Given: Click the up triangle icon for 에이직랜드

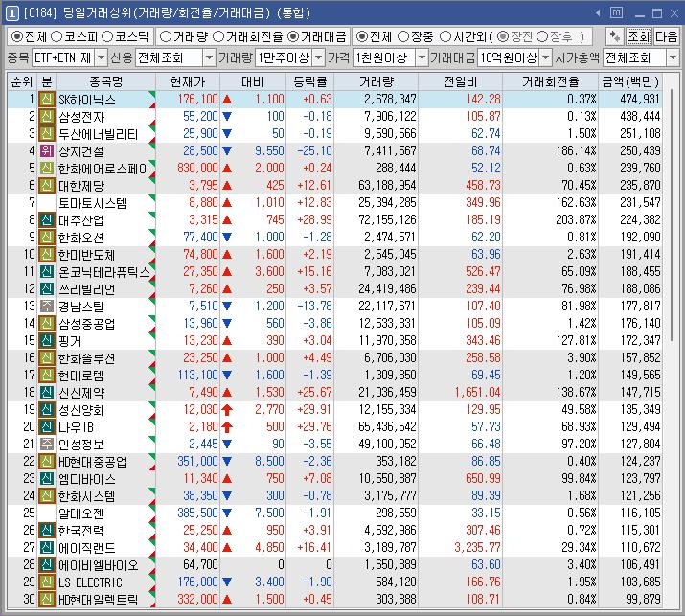Looking at the screenshot, I should 227,547.
